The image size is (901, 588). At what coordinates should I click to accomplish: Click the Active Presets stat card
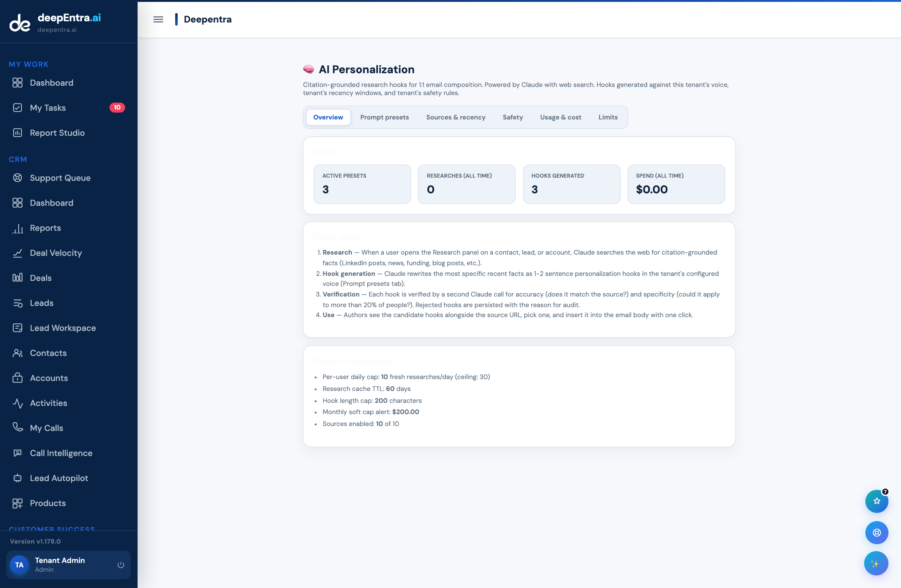point(362,184)
